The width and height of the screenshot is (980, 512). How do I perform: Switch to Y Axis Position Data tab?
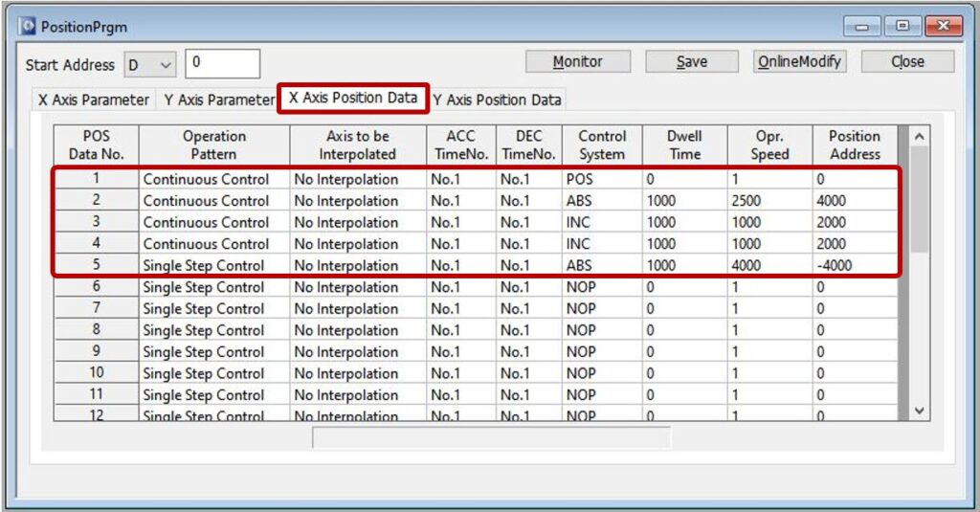(x=497, y=100)
